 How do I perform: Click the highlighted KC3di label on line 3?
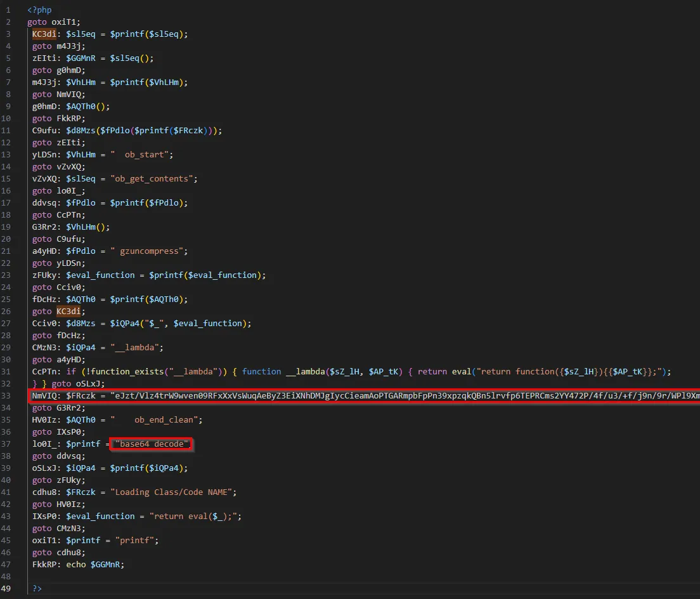[44, 34]
